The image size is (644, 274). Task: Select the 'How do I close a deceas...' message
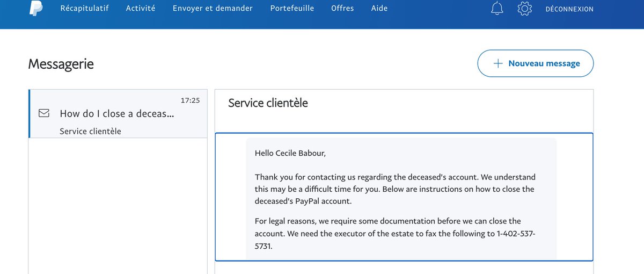118,113
